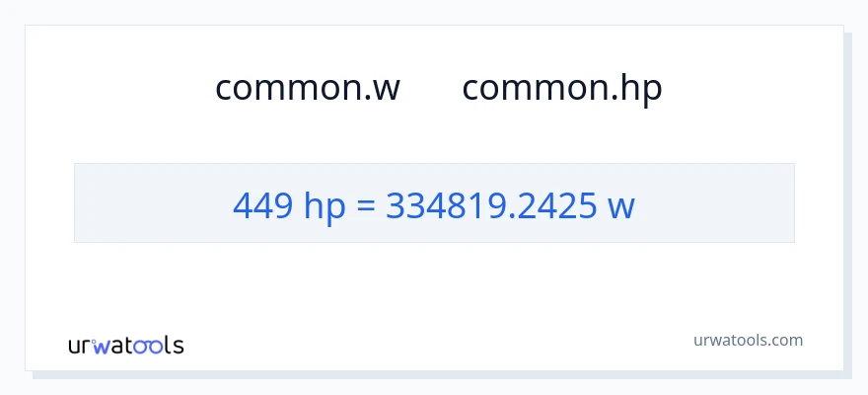Select the common.w heading
868x395 pixels.
pos(308,88)
